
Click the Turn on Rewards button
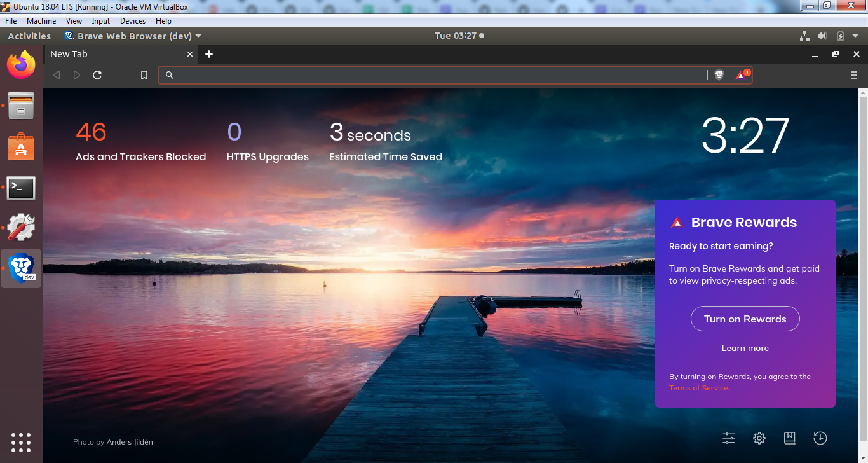[745, 319]
